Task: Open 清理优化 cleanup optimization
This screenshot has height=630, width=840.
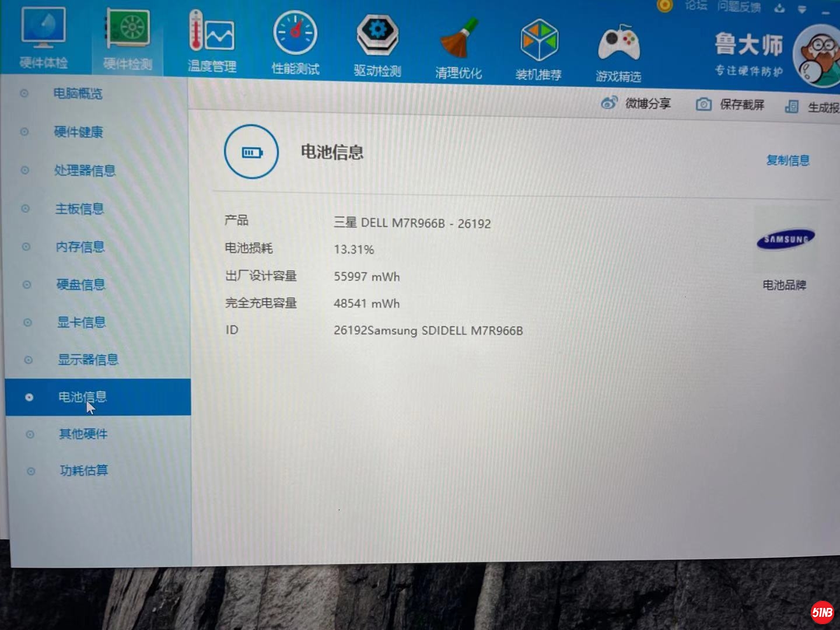Action: click(x=459, y=38)
